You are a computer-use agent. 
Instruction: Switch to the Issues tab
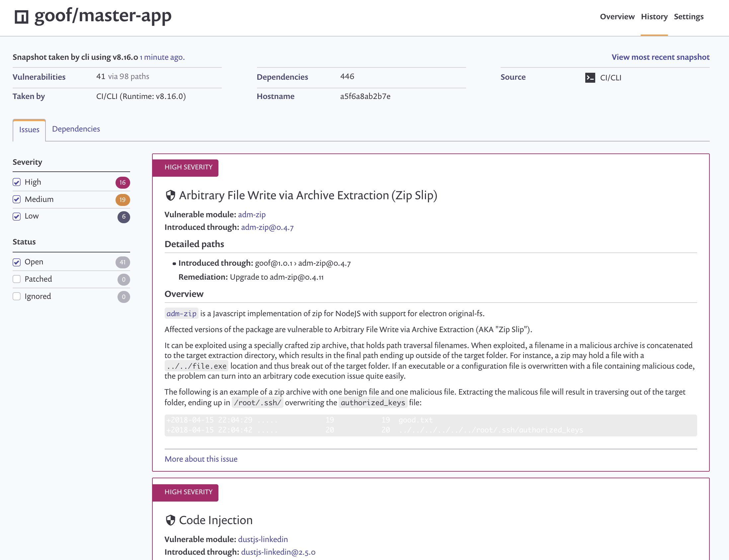coord(29,129)
